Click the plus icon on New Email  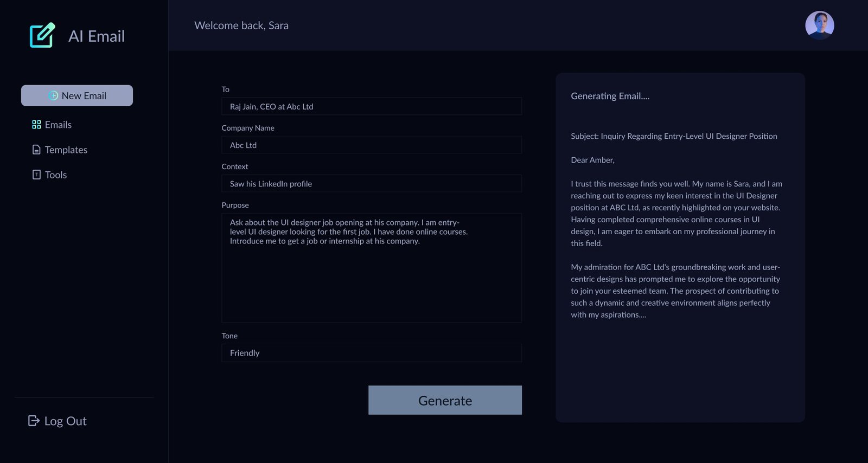coord(53,96)
